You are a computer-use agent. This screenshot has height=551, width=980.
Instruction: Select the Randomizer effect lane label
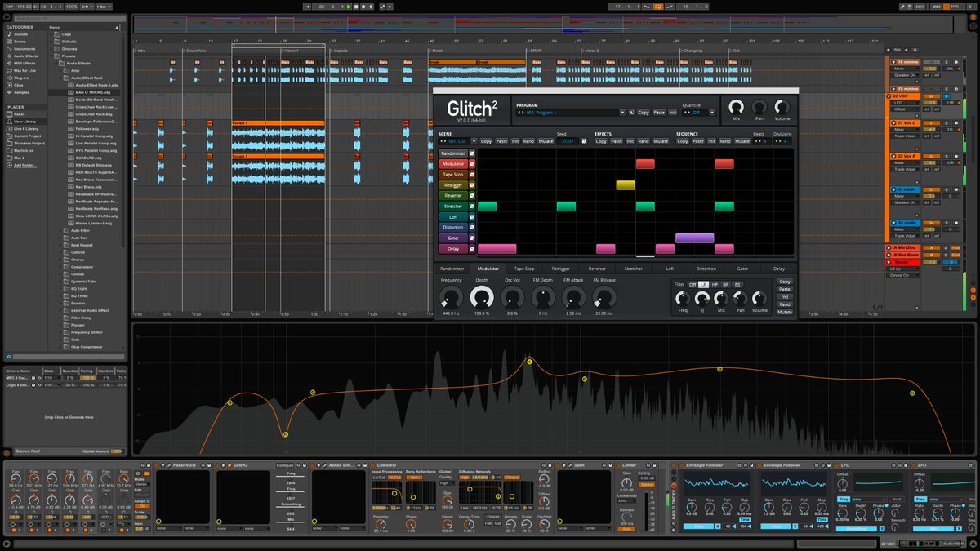452,153
